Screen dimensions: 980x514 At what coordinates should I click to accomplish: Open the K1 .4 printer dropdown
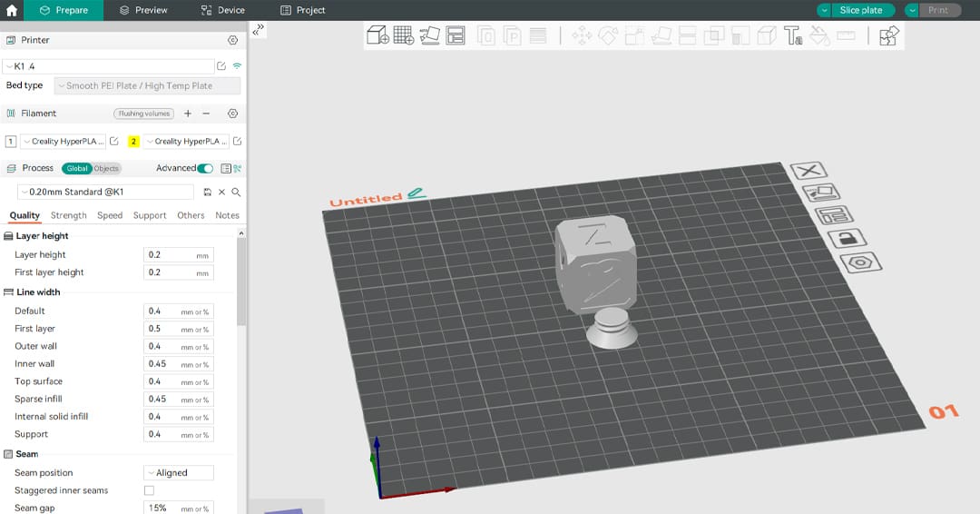click(x=109, y=65)
